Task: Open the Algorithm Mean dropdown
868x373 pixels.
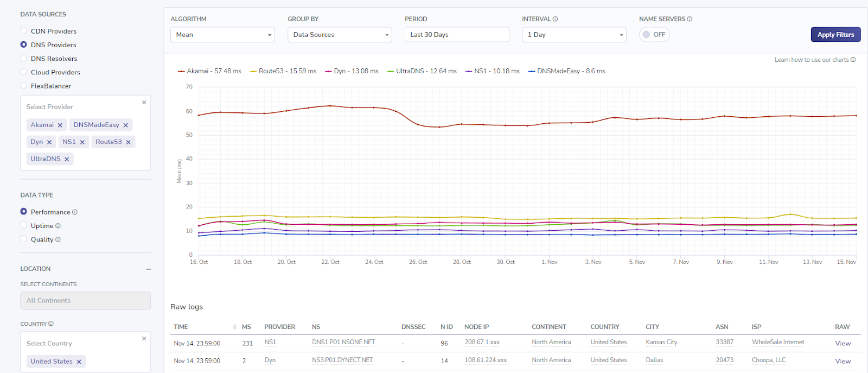Action: pos(222,35)
